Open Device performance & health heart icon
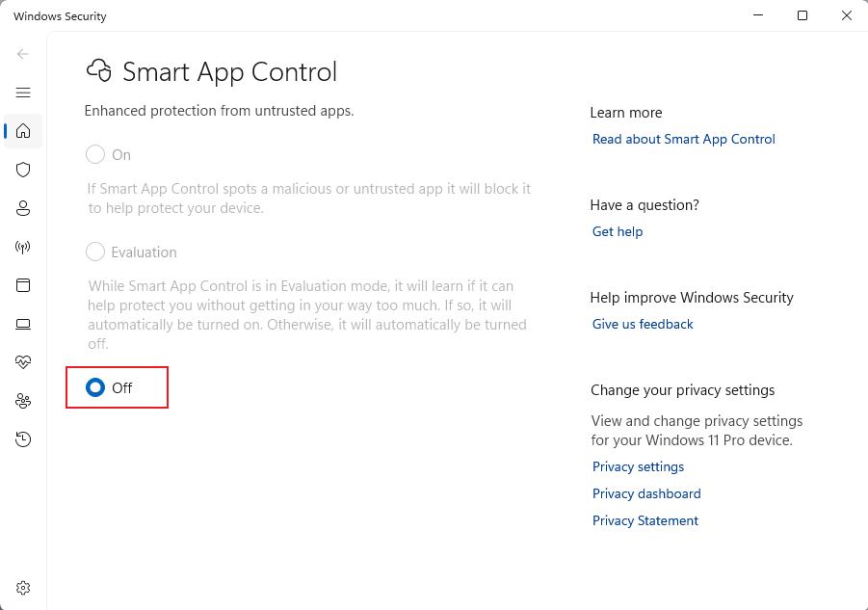Image resolution: width=868 pixels, height=610 pixels. click(x=23, y=362)
